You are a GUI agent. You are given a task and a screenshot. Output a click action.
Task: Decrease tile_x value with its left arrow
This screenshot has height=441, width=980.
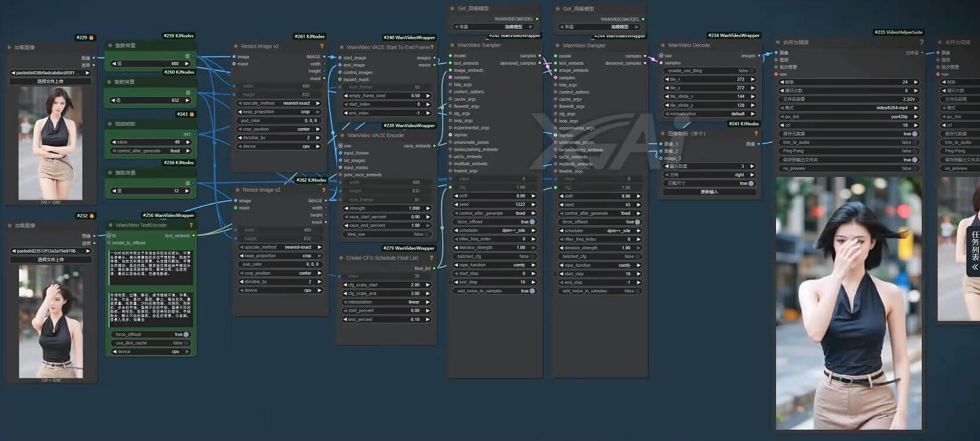coord(667,79)
